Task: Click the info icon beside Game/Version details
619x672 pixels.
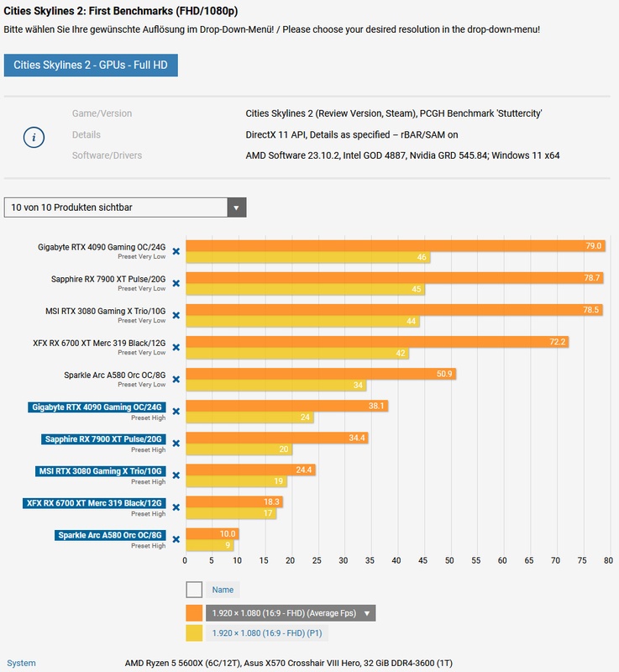Action: [x=34, y=135]
